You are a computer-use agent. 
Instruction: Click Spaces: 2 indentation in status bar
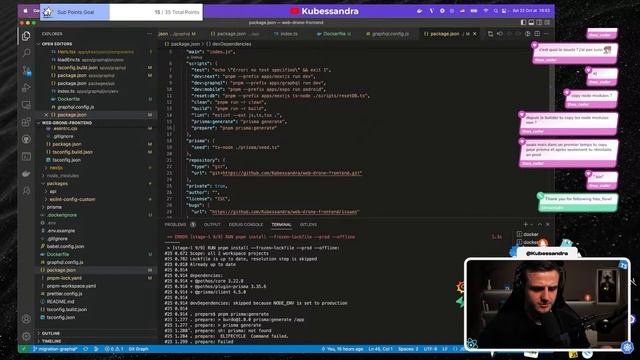(x=408, y=349)
